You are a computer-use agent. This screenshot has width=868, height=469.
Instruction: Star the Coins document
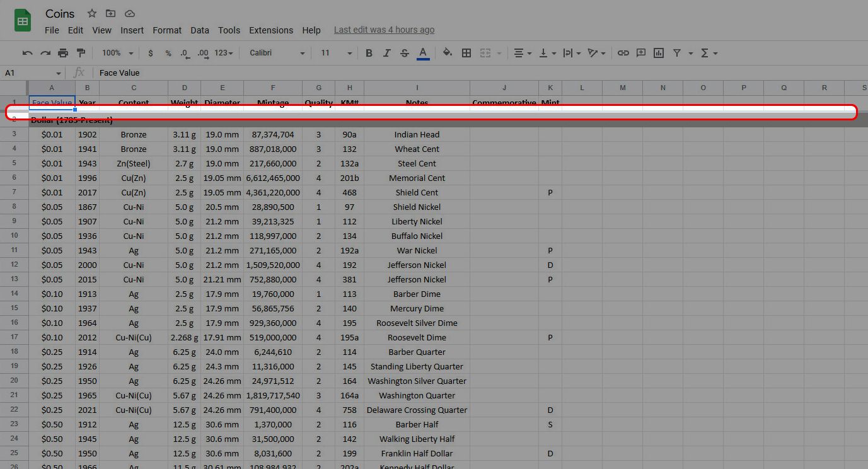point(92,13)
